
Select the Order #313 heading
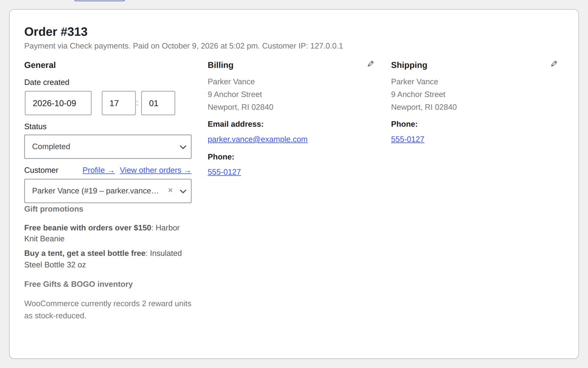pos(56,32)
